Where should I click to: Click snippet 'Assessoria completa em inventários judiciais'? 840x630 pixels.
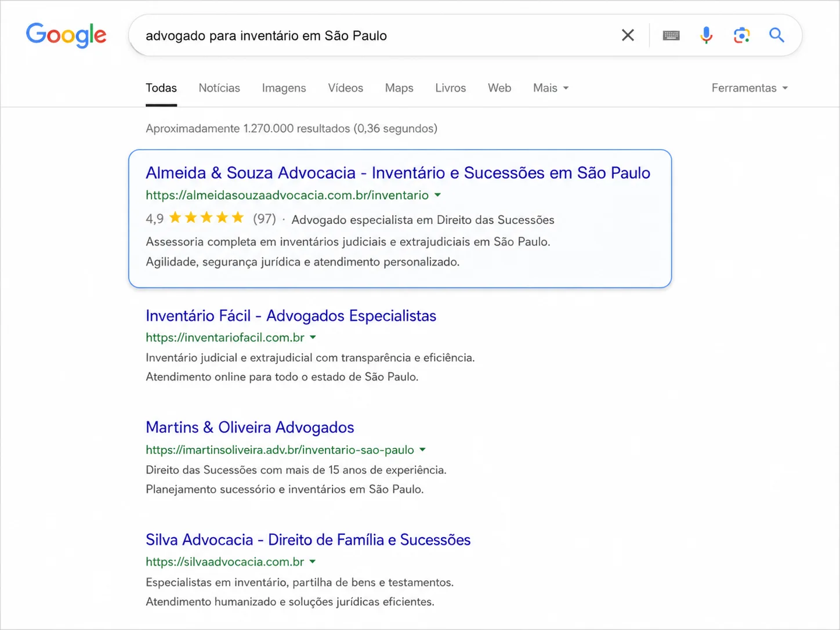pyautogui.click(x=348, y=242)
